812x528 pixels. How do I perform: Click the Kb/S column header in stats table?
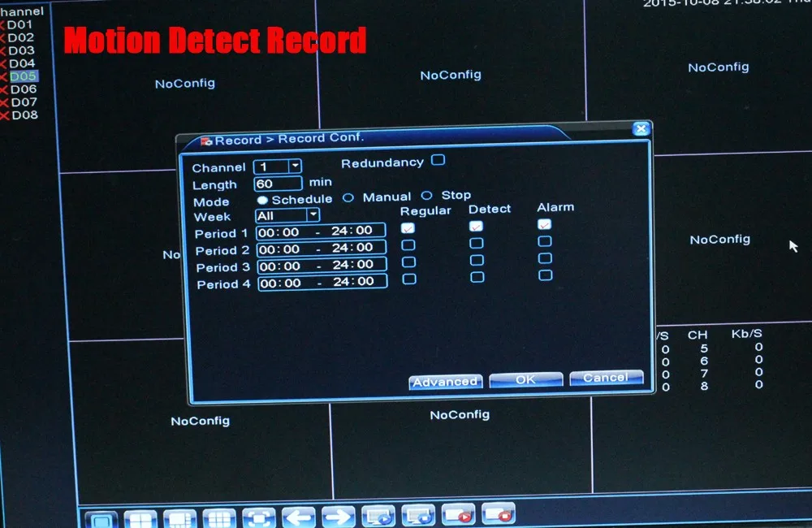tap(746, 334)
